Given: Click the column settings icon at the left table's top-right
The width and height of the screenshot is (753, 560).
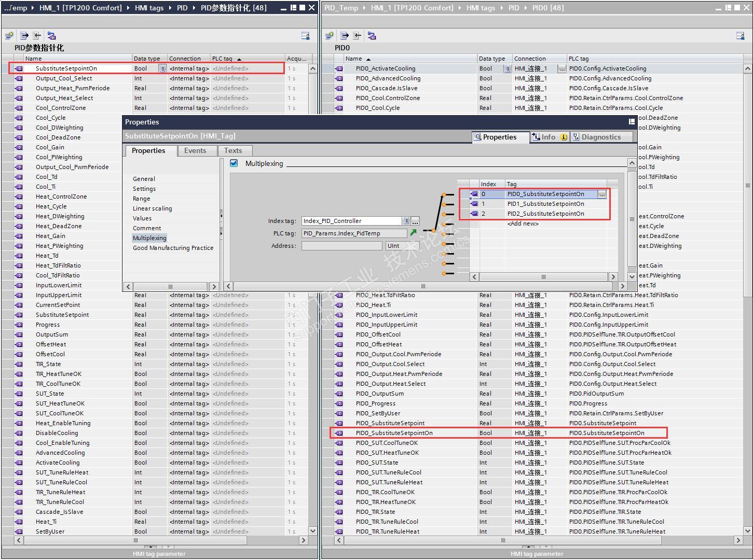Looking at the screenshot, I should click(305, 36).
